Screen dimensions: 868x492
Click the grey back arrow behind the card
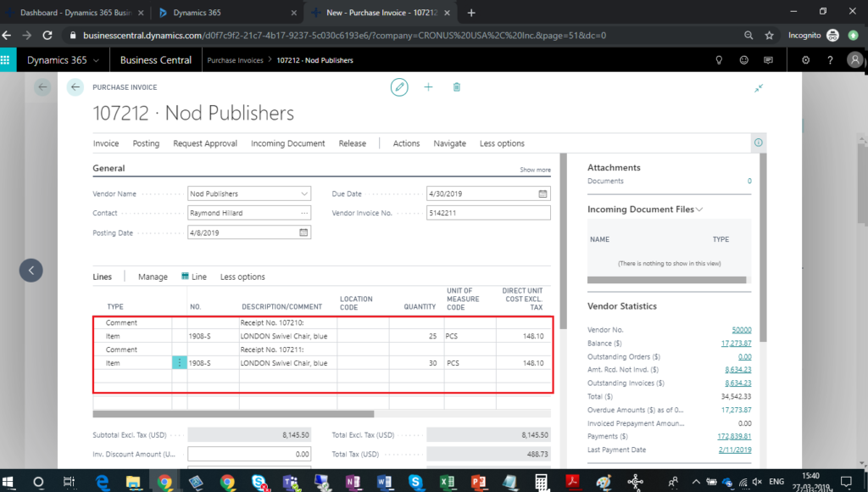(x=42, y=87)
